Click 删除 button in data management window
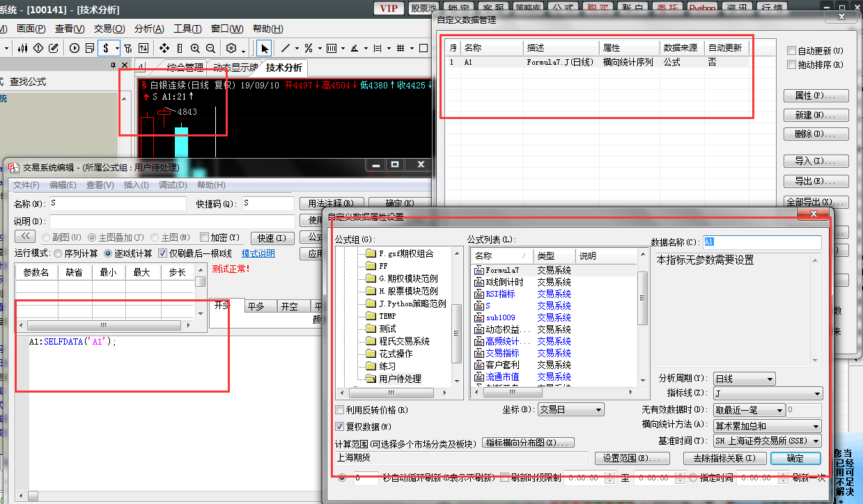 816,134
